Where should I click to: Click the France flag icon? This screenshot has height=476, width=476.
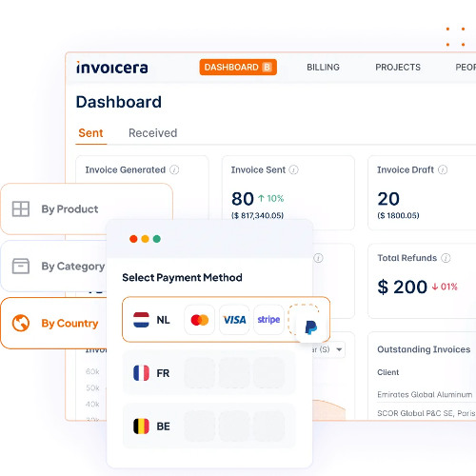[141, 373]
